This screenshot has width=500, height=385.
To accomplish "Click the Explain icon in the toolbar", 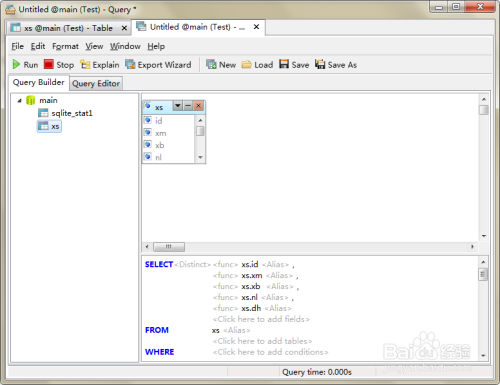I will pos(85,64).
